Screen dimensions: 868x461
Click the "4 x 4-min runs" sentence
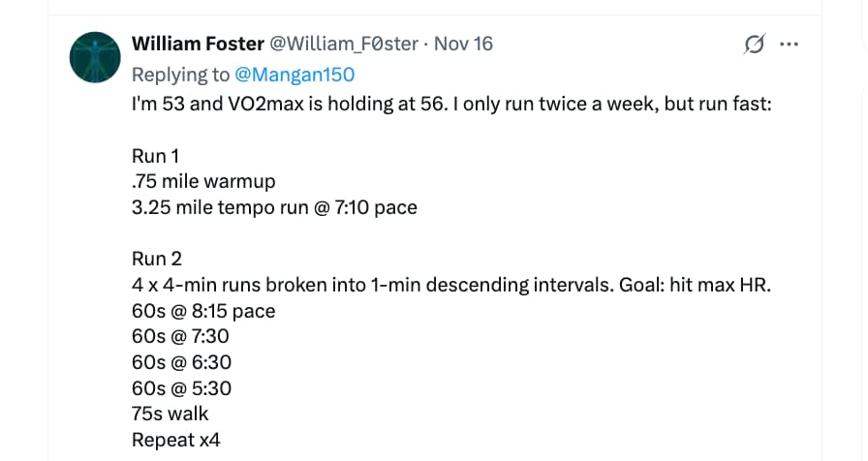[x=450, y=286]
